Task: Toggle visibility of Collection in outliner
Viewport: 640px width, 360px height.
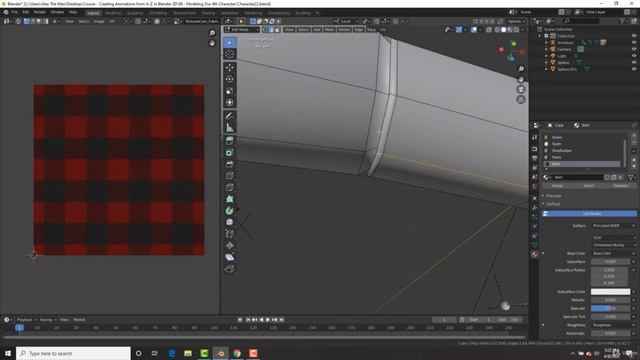Action: tap(634, 36)
